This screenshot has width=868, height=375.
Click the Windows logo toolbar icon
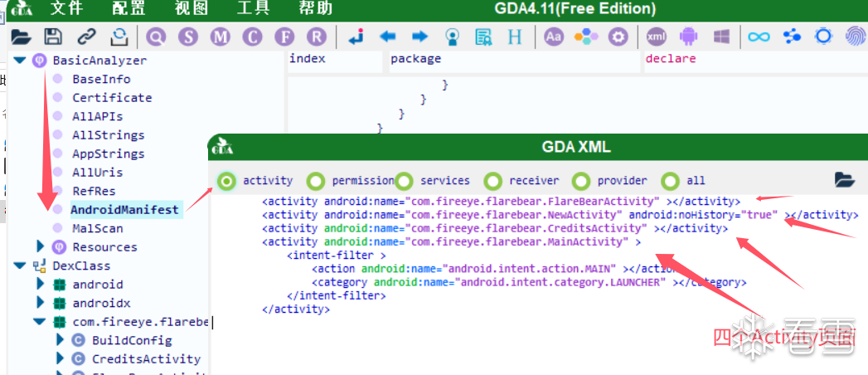point(720,37)
